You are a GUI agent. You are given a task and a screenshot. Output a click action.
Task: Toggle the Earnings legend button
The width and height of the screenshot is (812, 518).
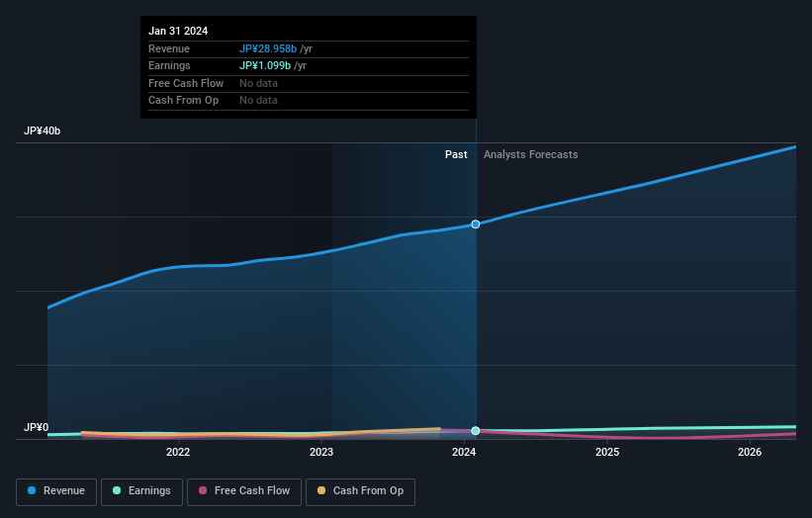(141, 491)
